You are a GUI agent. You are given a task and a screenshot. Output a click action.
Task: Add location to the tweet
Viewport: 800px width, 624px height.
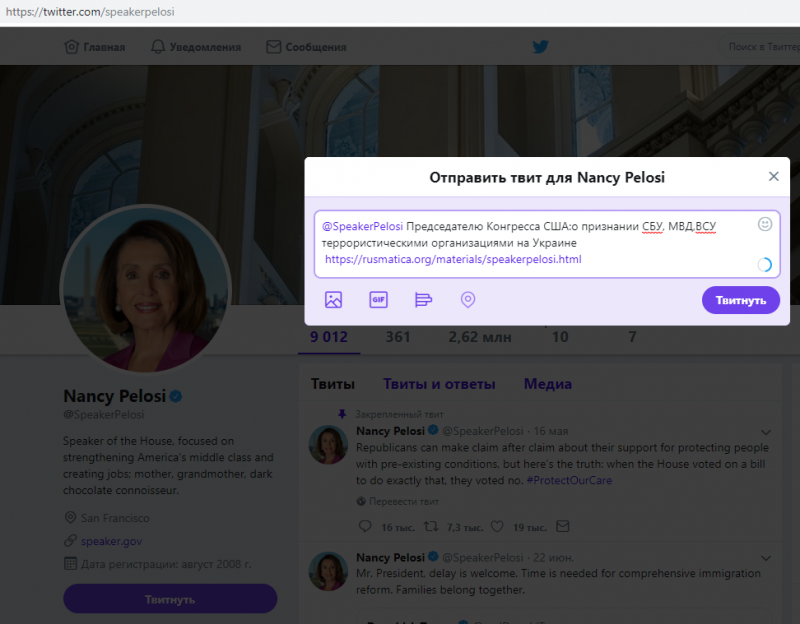point(467,299)
